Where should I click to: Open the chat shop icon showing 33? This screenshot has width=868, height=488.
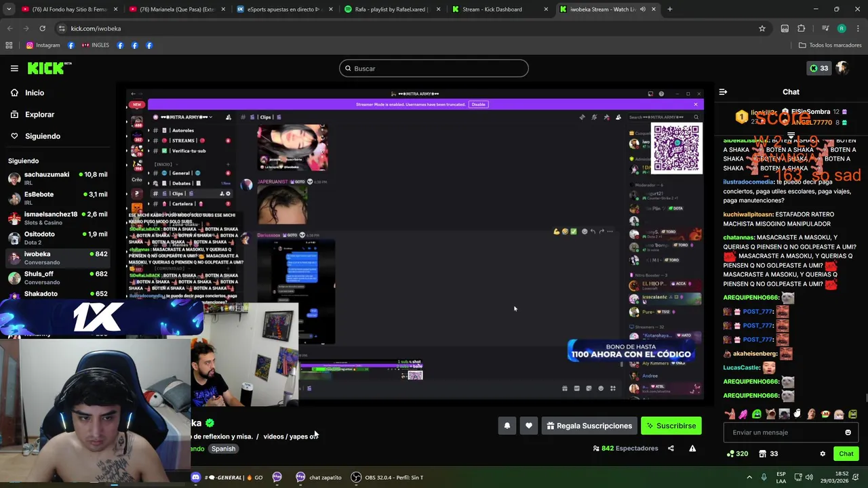(x=768, y=454)
